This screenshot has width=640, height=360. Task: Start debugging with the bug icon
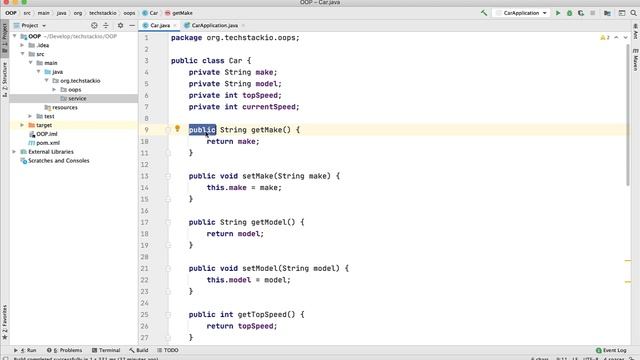569,13
